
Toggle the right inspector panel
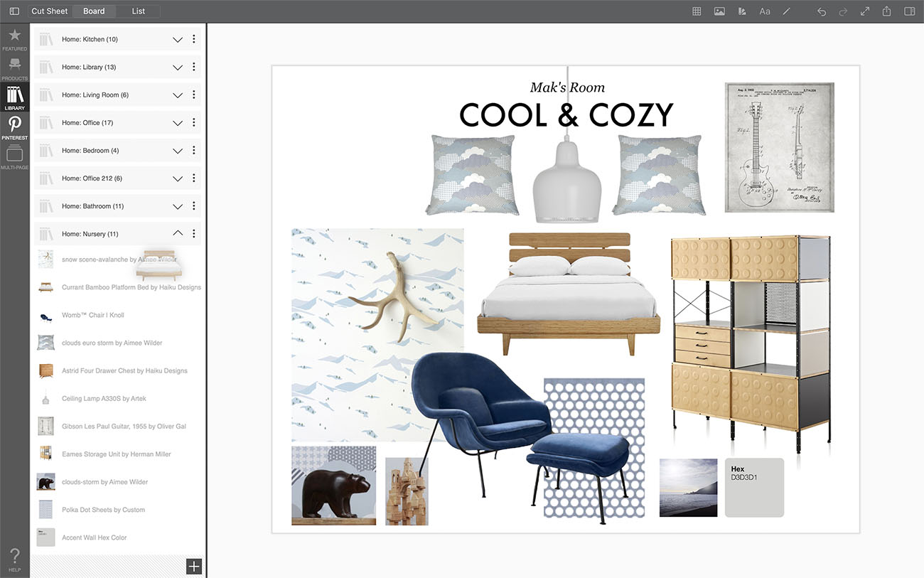click(909, 11)
